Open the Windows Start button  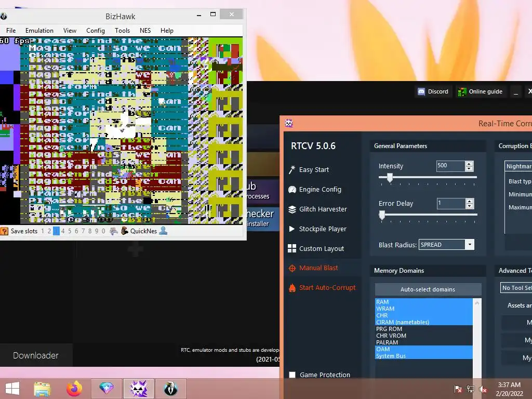(12, 389)
